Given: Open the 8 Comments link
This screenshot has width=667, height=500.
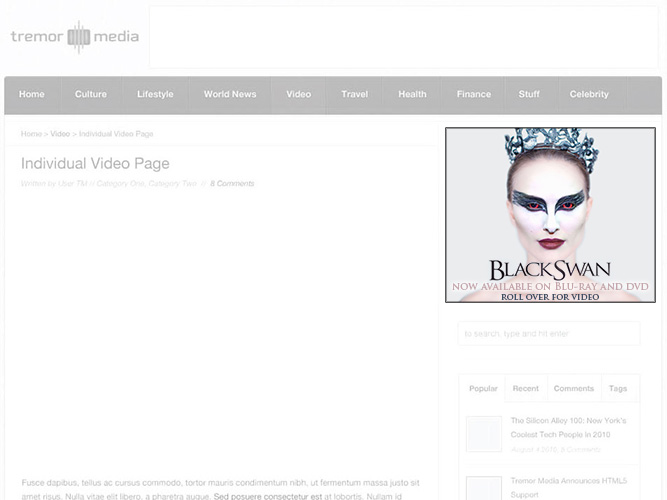Looking at the screenshot, I should tap(232, 184).
